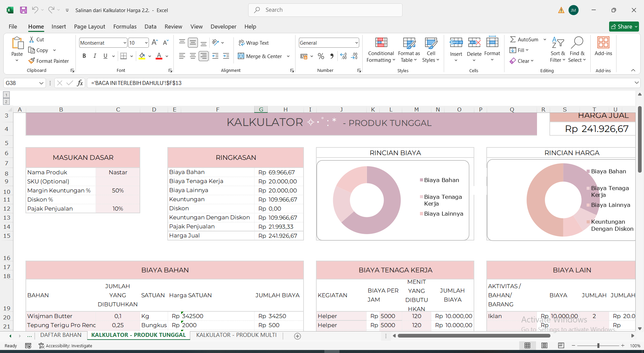644x353 pixels.
Task: Click Increase Decimal icon
Action: point(343,56)
